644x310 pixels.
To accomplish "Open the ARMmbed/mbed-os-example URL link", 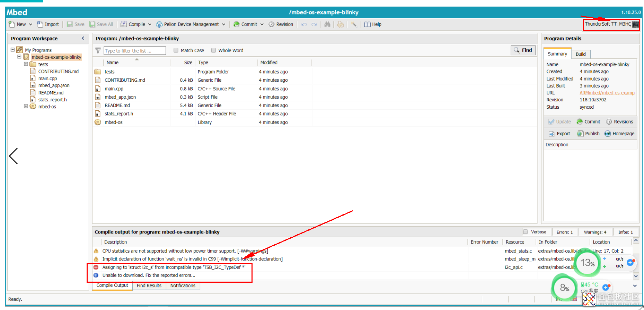I will pos(607,93).
